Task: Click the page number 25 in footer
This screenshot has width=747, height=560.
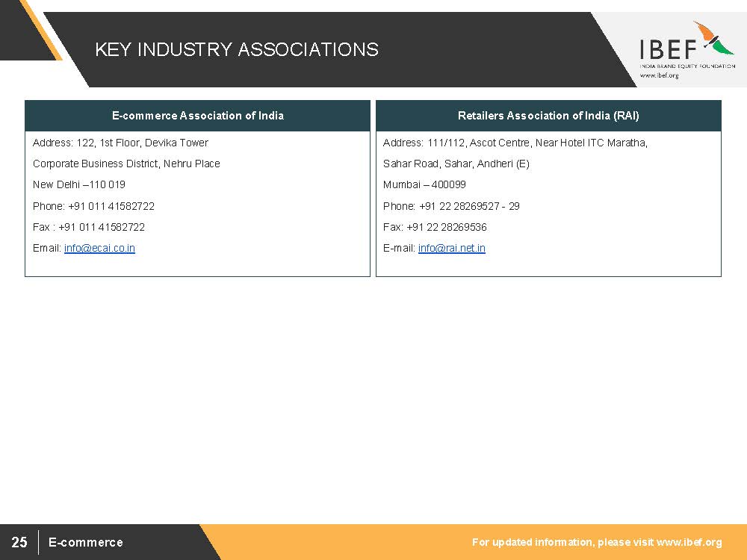Action: (x=19, y=542)
